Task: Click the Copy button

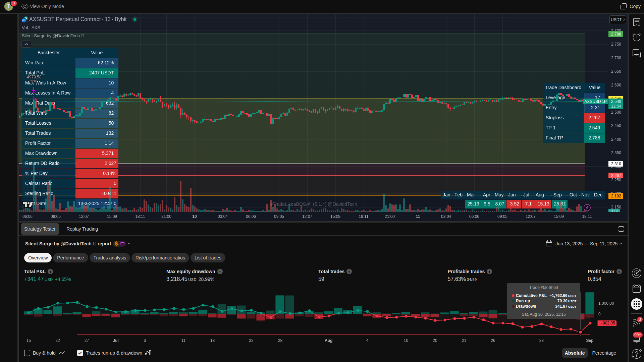Action: click(x=631, y=6)
